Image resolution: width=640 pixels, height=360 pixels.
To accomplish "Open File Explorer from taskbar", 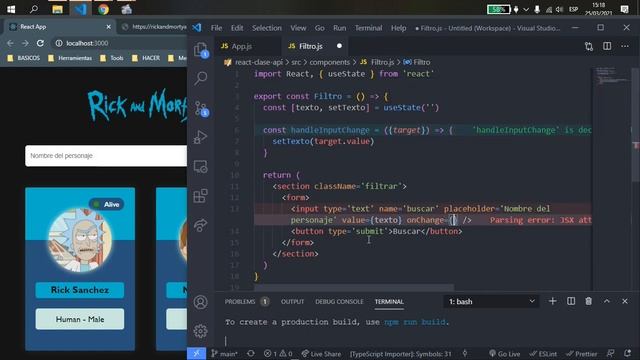I will coord(57,9).
